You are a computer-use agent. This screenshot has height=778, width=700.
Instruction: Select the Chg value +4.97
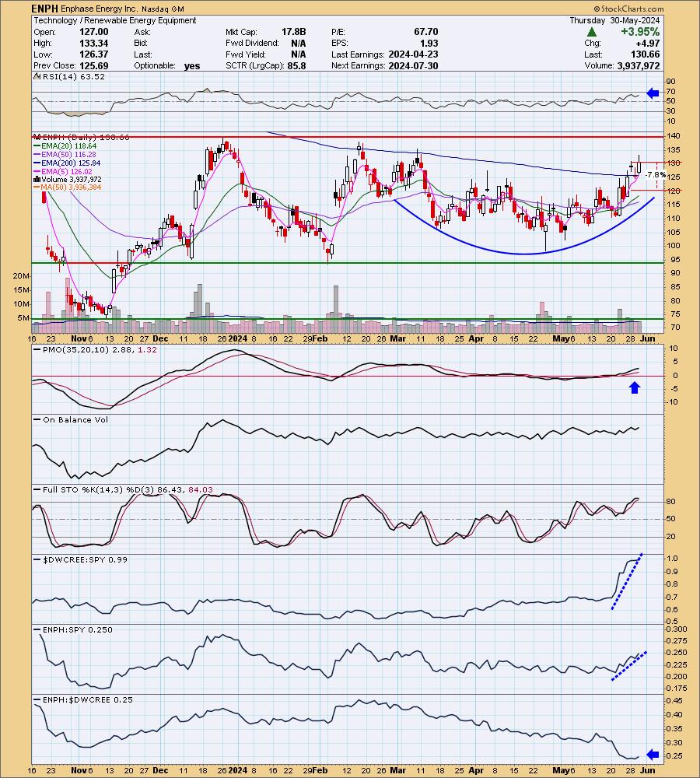tap(648, 43)
